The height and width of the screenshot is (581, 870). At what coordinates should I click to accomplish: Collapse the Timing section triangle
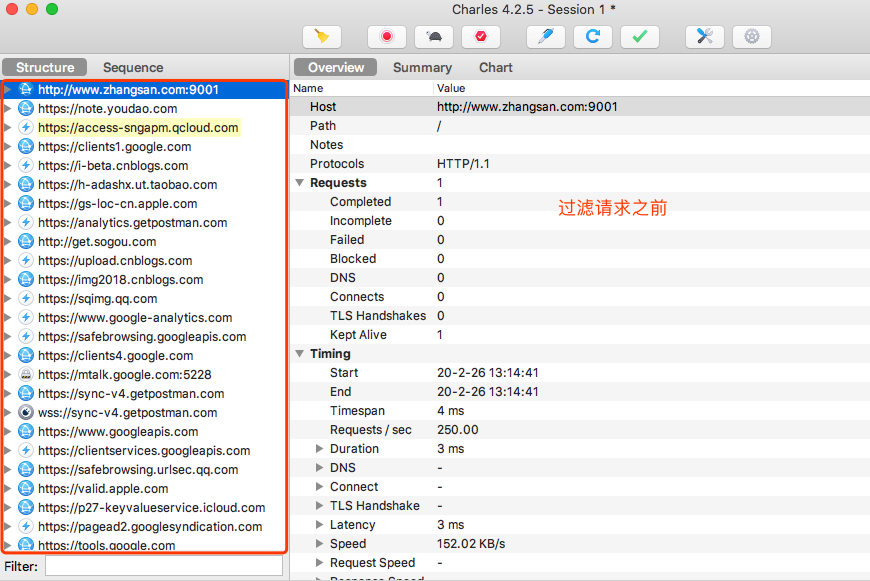click(x=300, y=353)
